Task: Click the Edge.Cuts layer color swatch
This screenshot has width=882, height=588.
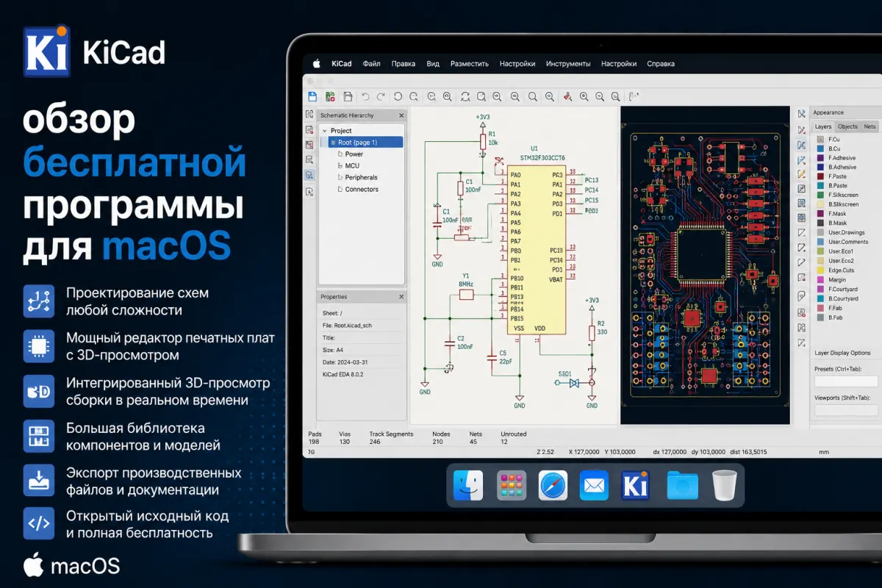Action: point(820,270)
